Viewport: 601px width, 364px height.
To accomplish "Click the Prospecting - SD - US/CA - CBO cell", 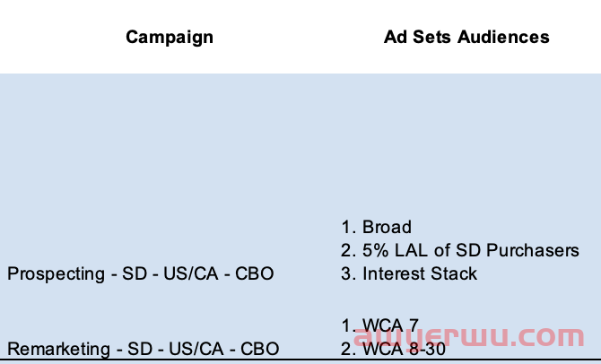I will tap(140, 274).
